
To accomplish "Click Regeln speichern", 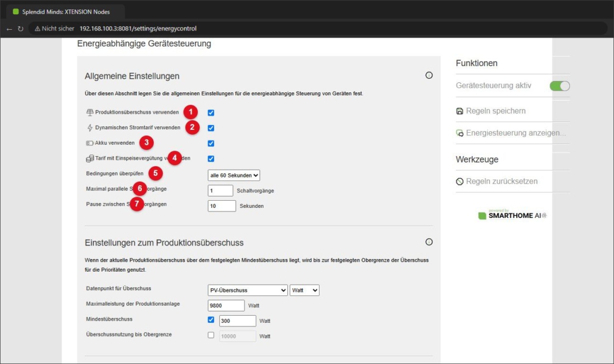I will (496, 111).
